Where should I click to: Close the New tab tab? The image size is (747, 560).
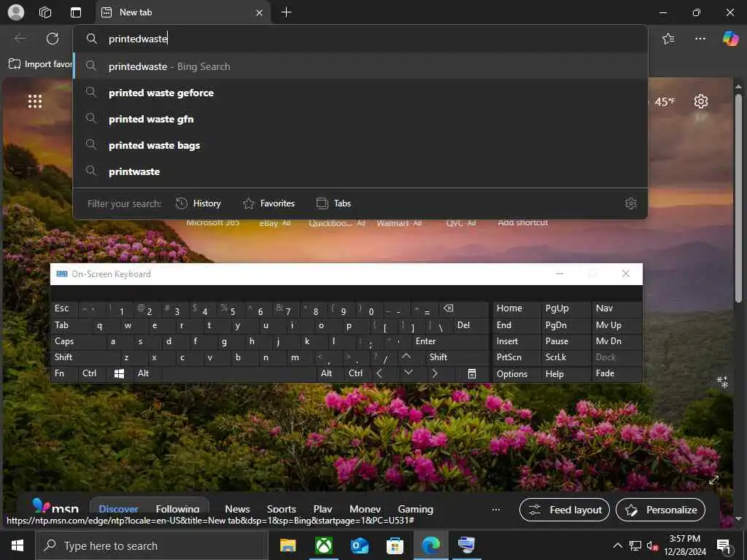point(259,13)
